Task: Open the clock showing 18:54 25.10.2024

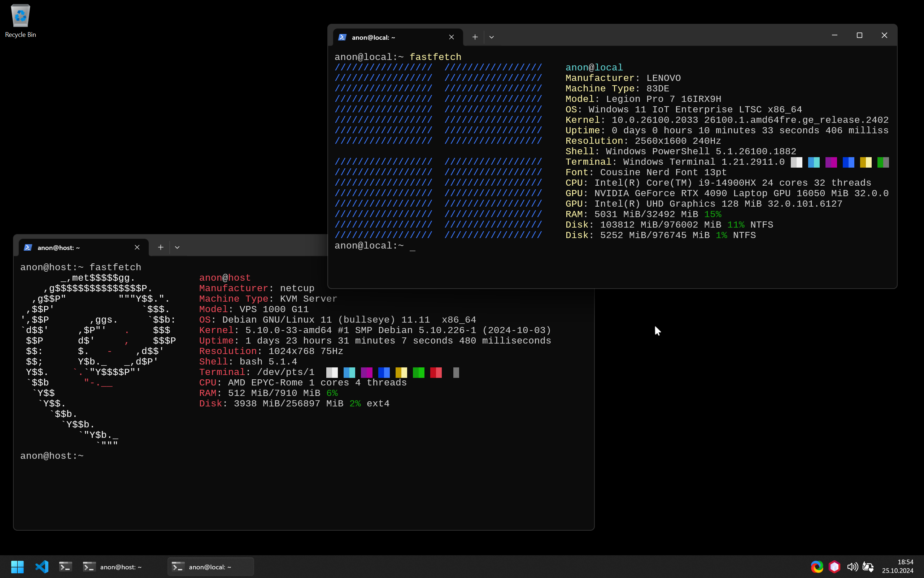Action: click(x=898, y=566)
